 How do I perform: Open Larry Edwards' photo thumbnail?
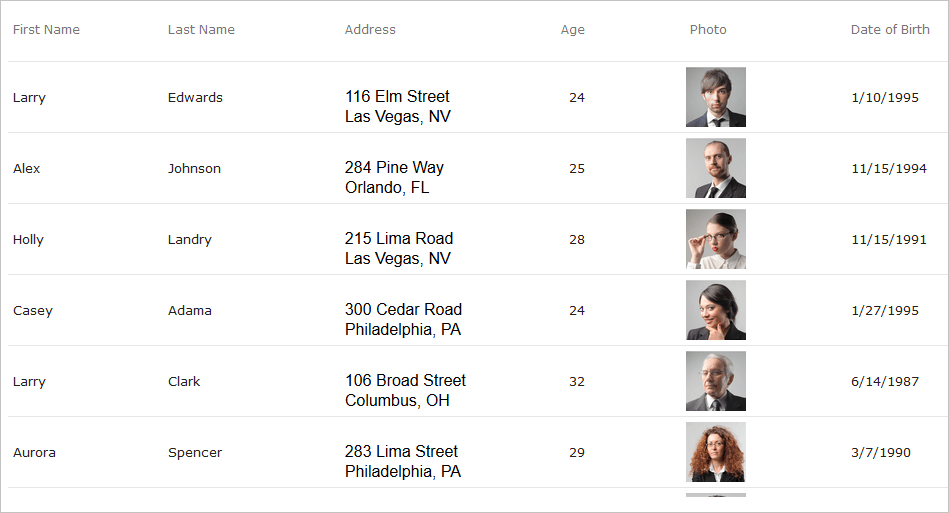715,97
